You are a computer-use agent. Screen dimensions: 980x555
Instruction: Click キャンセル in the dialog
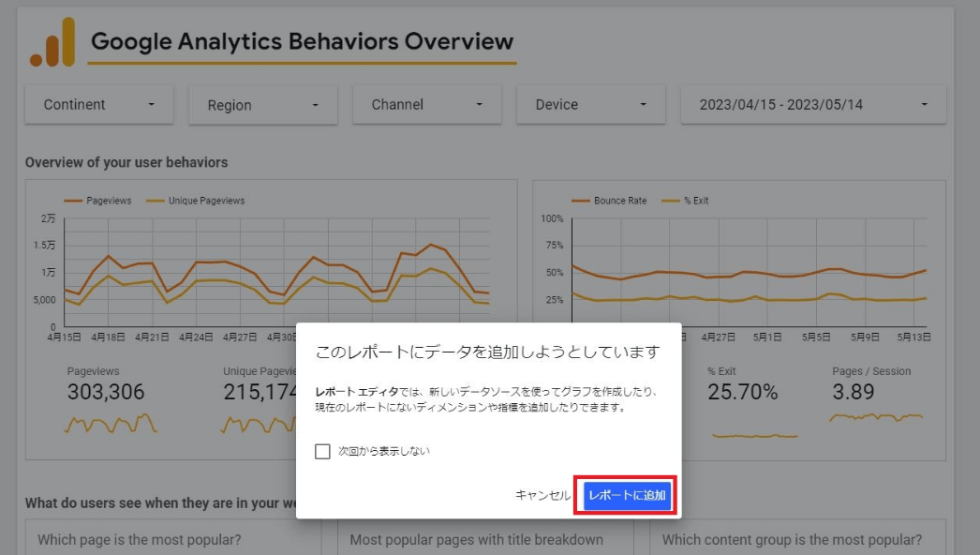[542, 495]
